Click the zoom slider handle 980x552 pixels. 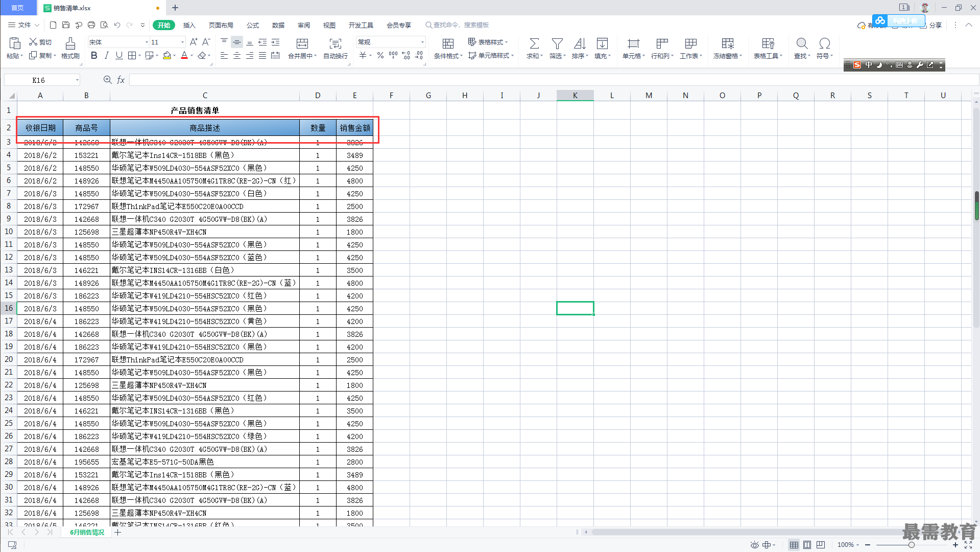[912, 545]
